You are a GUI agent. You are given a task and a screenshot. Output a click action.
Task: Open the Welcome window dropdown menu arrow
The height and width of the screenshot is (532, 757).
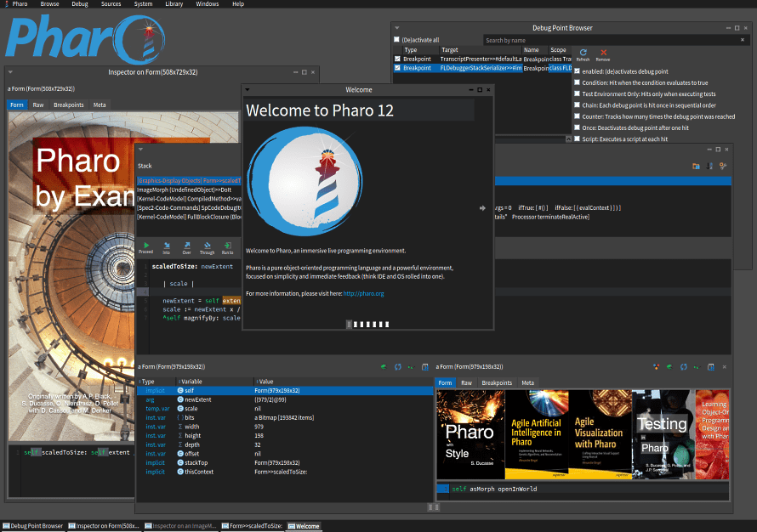[248, 90]
